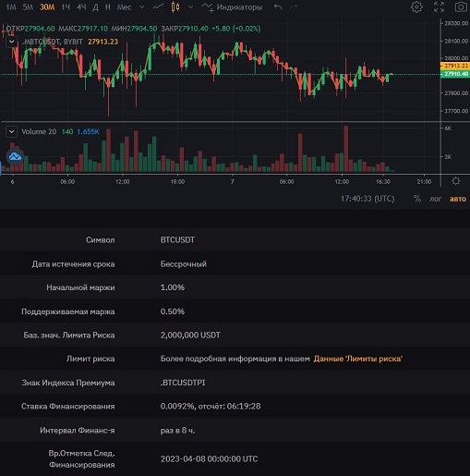Click the Бессрочный expiry value
The image size is (470, 476).
pos(184,264)
